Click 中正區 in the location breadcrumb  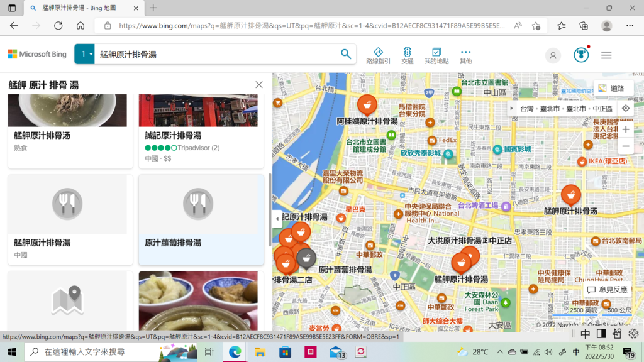[x=602, y=109]
